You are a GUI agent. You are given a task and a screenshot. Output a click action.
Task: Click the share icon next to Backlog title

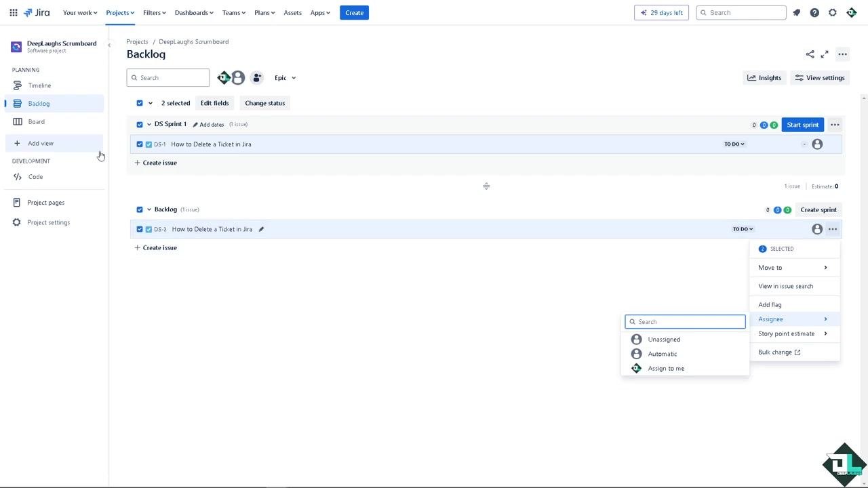810,54
